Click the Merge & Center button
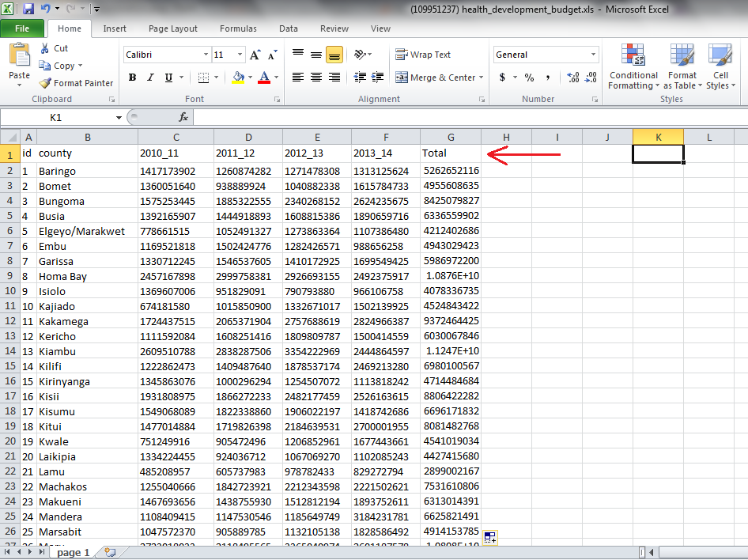 pos(435,78)
